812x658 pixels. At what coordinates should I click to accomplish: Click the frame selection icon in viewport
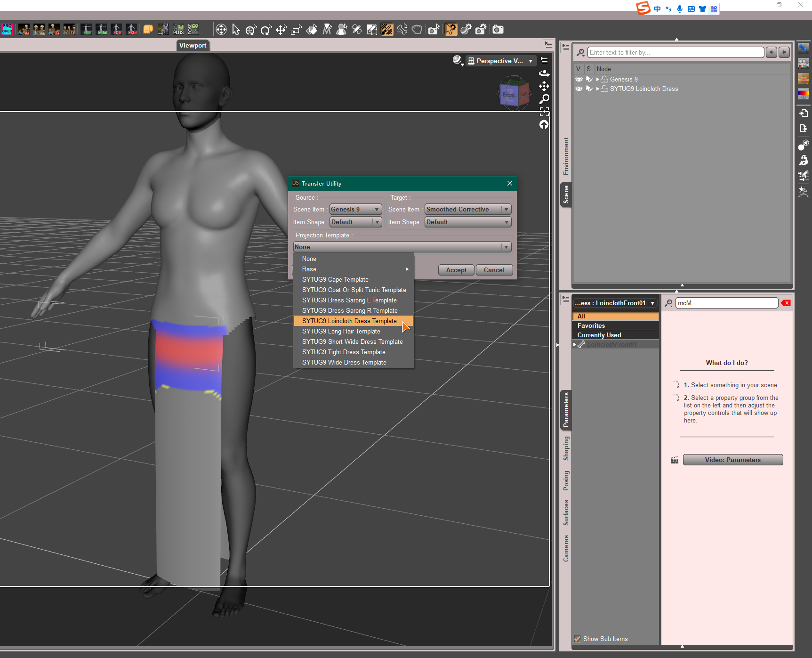544,112
